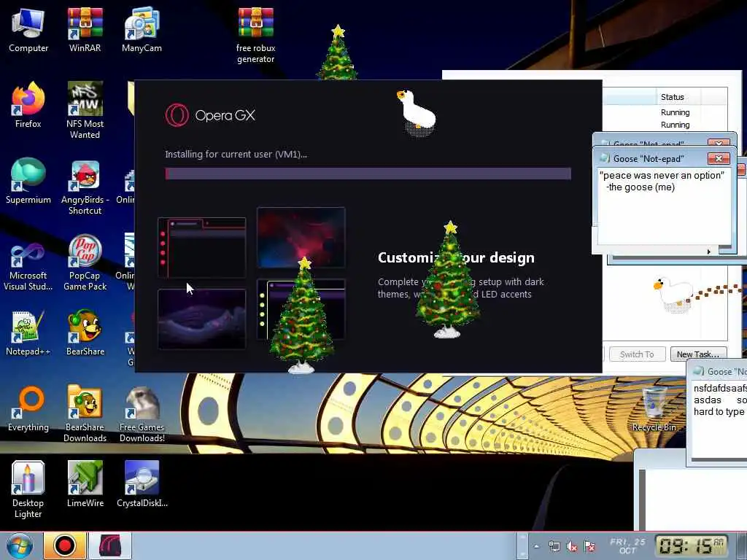Viewport: 747px width, 560px height.
Task: Launch the ManyCam desktop shortcut
Action: (x=142, y=29)
